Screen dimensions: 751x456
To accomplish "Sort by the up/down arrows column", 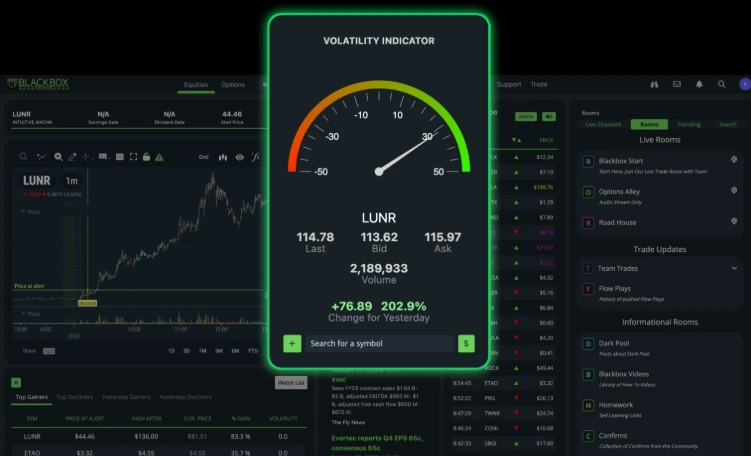I will pyautogui.click(x=516, y=140).
